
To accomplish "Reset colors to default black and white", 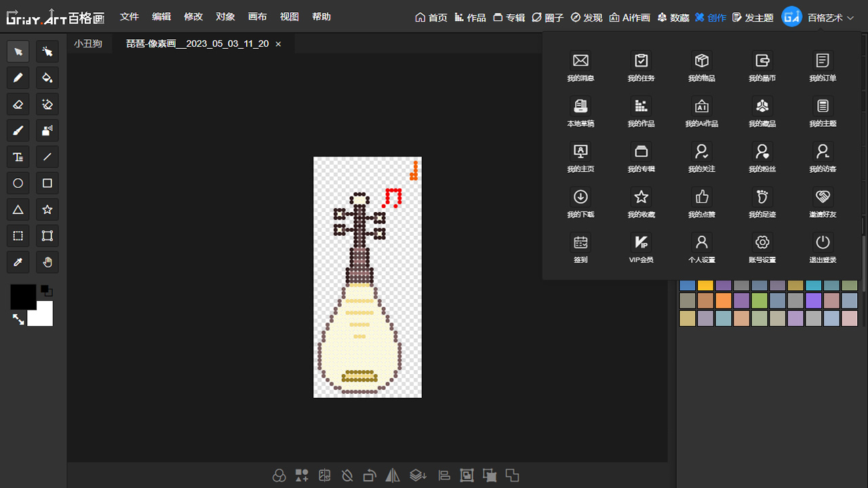I will pos(46,290).
